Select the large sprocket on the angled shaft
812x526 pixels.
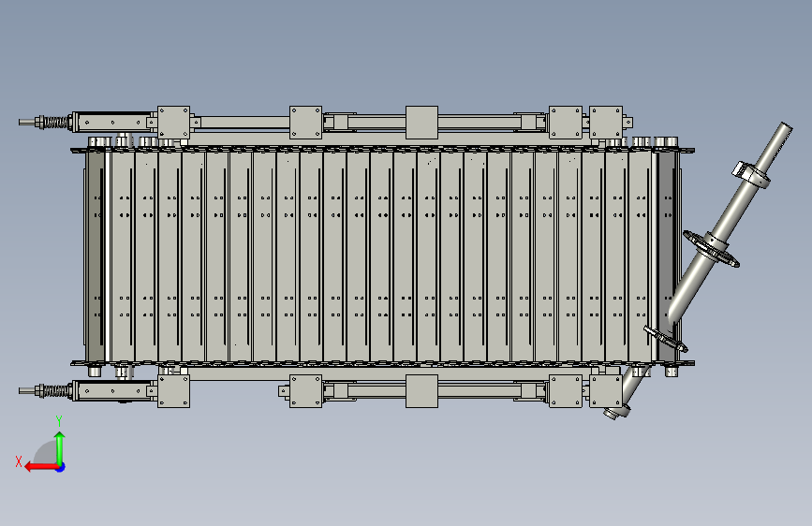click(x=711, y=249)
